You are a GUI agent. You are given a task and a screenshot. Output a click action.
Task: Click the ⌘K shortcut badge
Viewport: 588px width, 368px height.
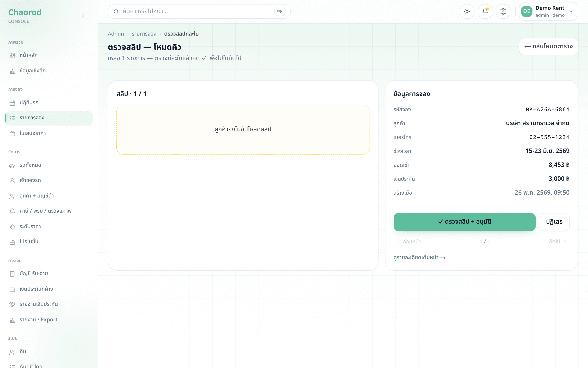point(280,11)
